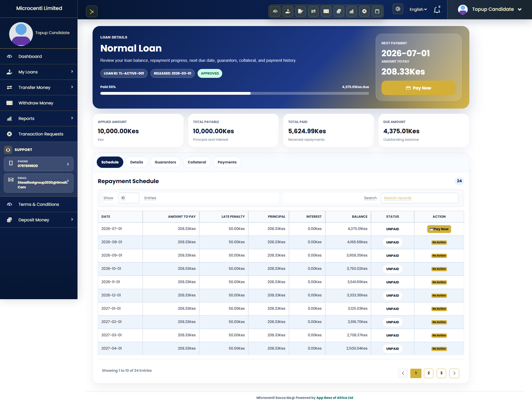Screen dimensions: 532x418
Task: Expand the Deposit Money submenu
Action: (72, 219)
